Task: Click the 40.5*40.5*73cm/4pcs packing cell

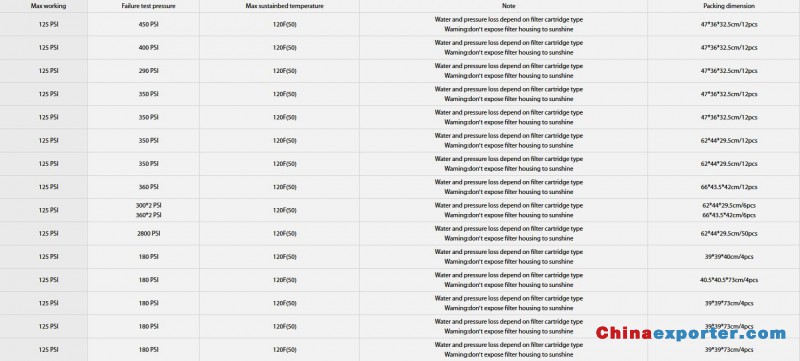Action: coord(729,280)
